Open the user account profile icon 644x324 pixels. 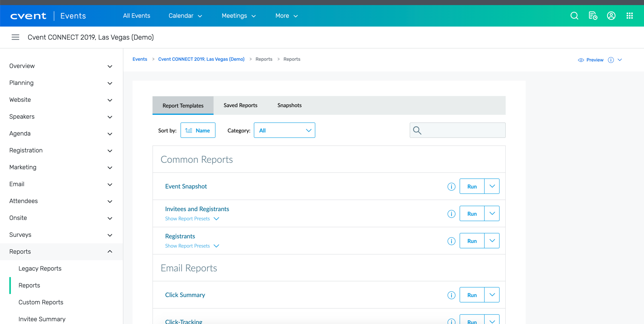611,16
